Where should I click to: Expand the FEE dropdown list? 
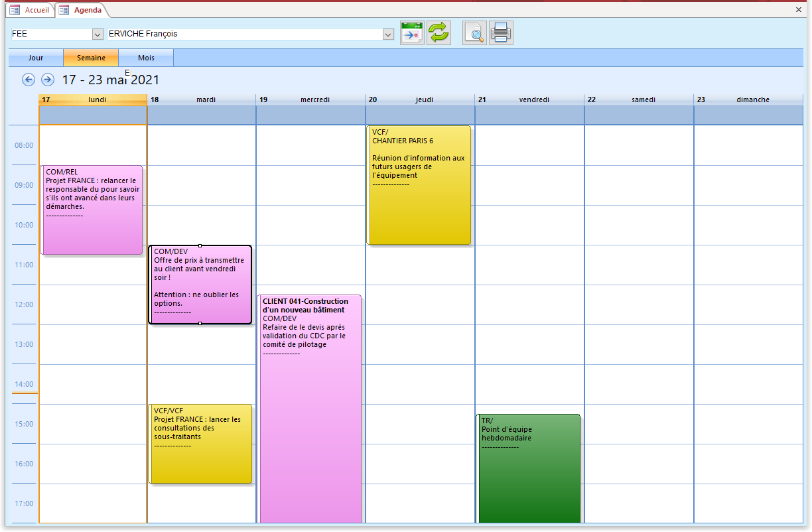point(98,34)
